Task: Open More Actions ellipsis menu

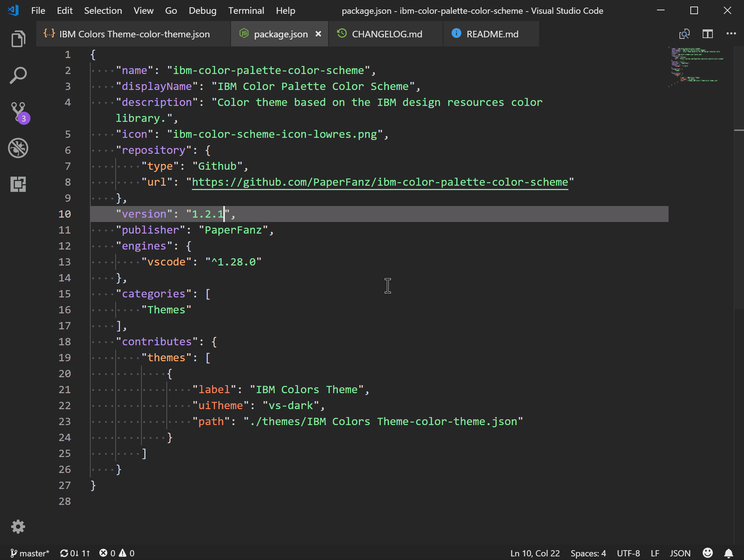Action: 731,34
